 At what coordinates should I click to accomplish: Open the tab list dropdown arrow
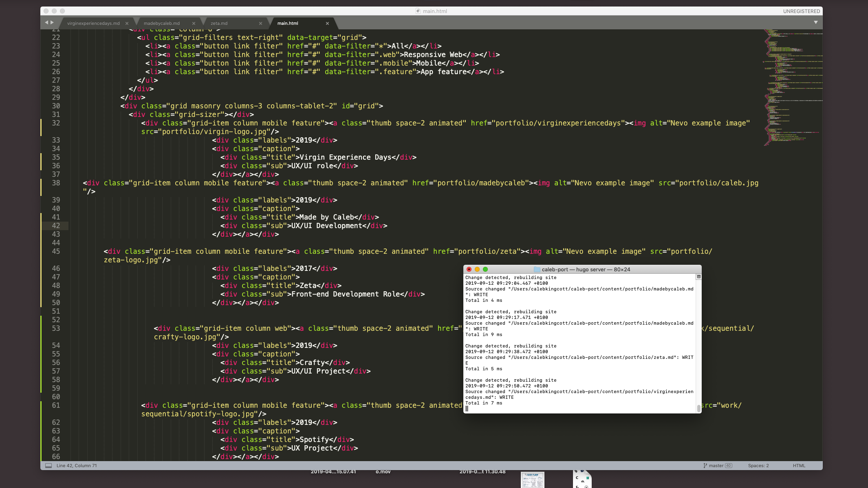(816, 22)
